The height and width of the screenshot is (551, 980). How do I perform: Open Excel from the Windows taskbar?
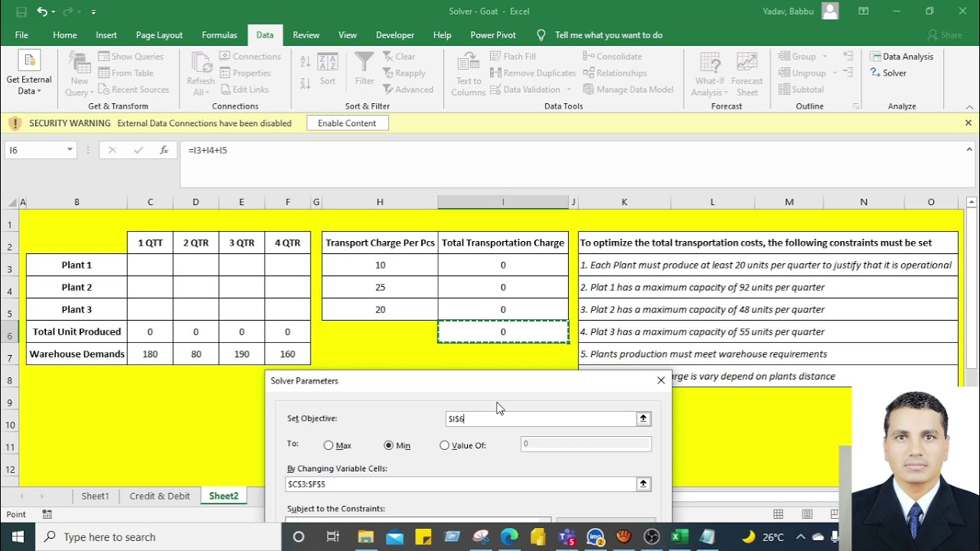(x=678, y=537)
